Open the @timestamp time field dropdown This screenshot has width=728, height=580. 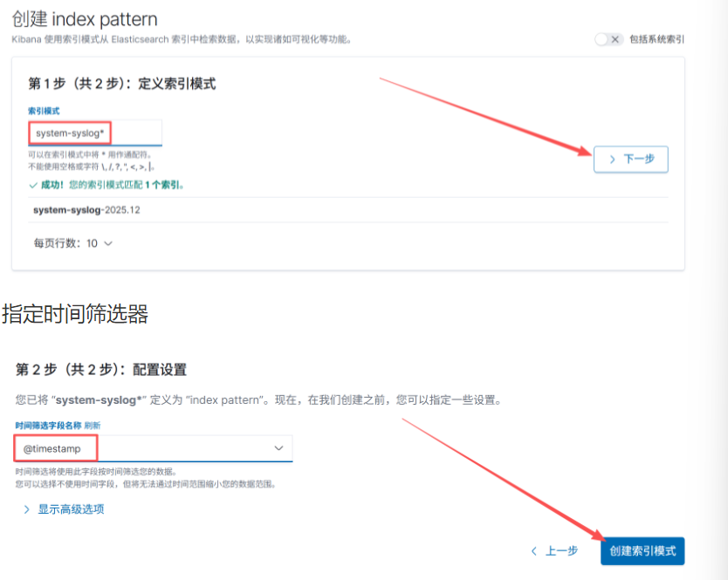coord(153,448)
